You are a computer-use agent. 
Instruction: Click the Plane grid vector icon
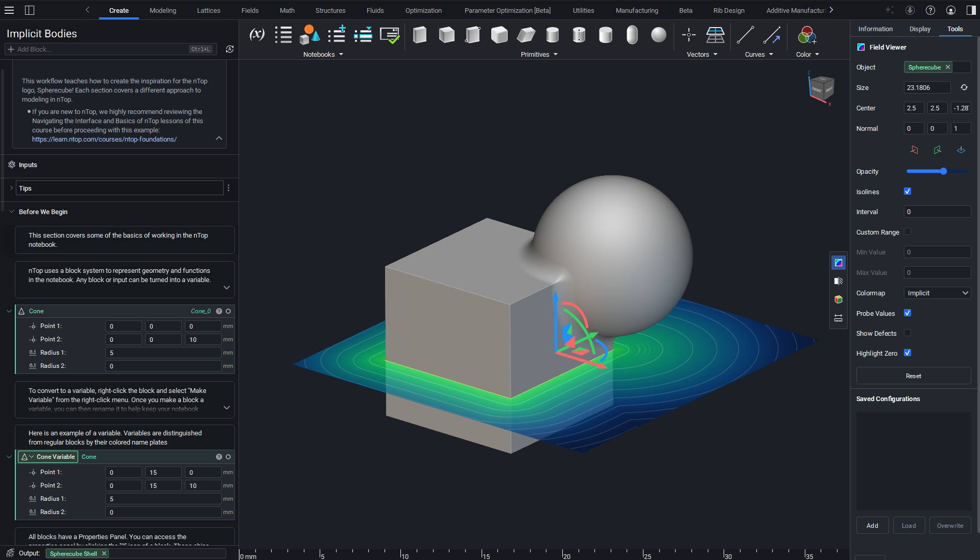715,35
